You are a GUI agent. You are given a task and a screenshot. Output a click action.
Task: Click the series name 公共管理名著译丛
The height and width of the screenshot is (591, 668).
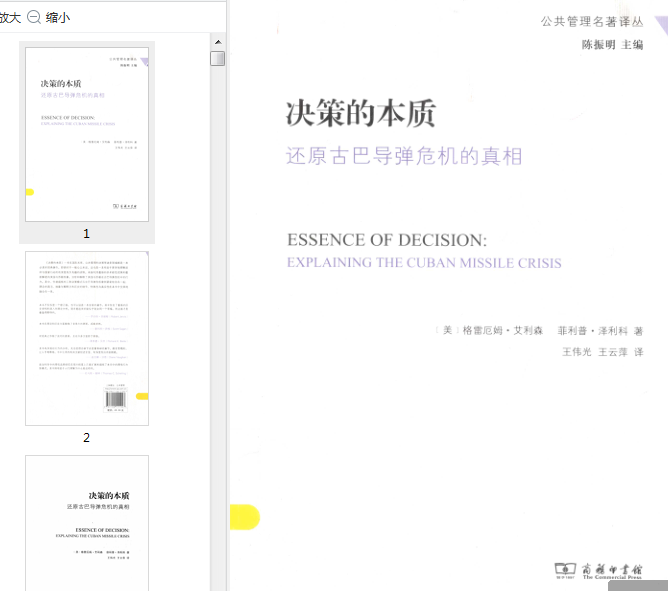(x=592, y=21)
